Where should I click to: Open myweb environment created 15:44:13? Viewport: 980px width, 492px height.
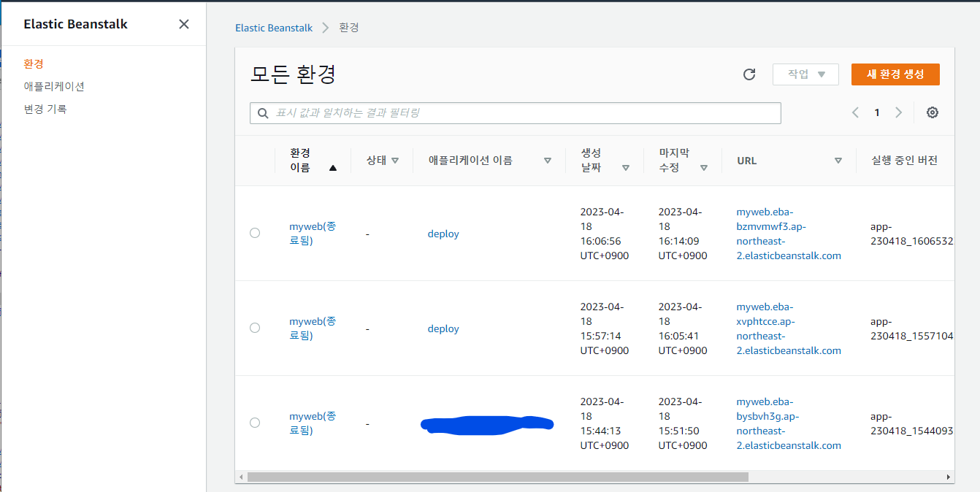point(313,423)
